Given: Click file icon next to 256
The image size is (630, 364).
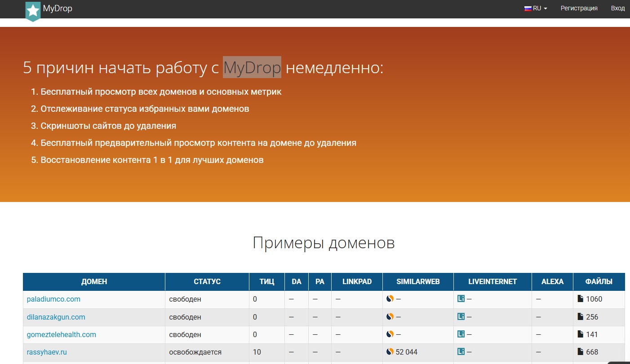Looking at the screenshot, I should (581, 316).
